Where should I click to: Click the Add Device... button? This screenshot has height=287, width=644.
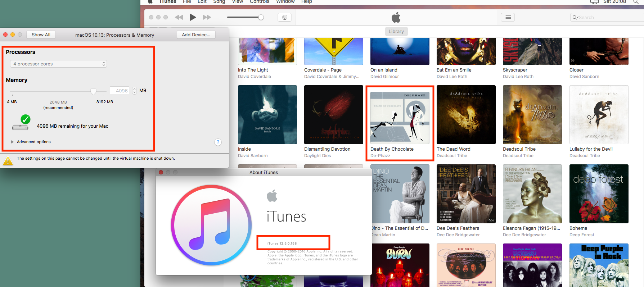click(x=196, y=35)
